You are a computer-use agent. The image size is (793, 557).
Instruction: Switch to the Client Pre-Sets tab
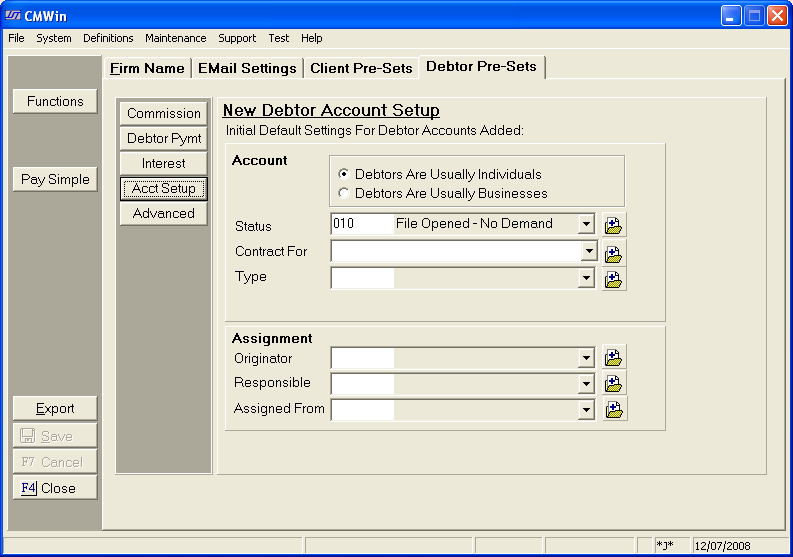(x=361, y=68)
